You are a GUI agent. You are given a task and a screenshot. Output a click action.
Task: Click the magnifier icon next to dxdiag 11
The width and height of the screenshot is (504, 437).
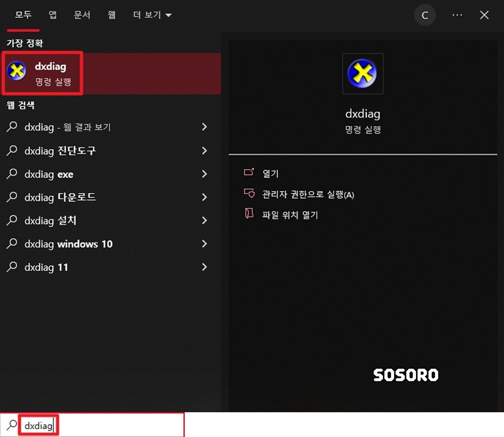coord(12,267)
